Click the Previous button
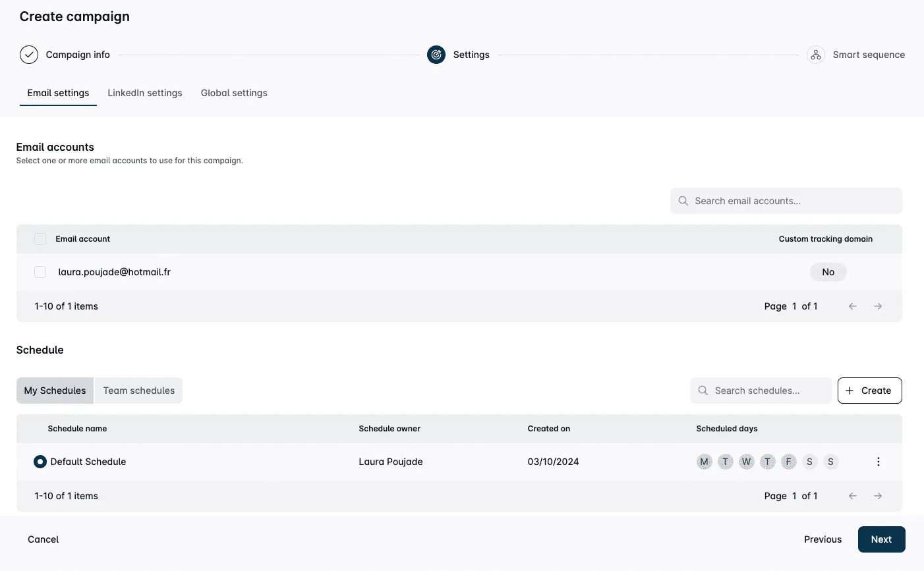Image resolution: width=924 pixels, height=571 pixels. [x=823, y=539]
